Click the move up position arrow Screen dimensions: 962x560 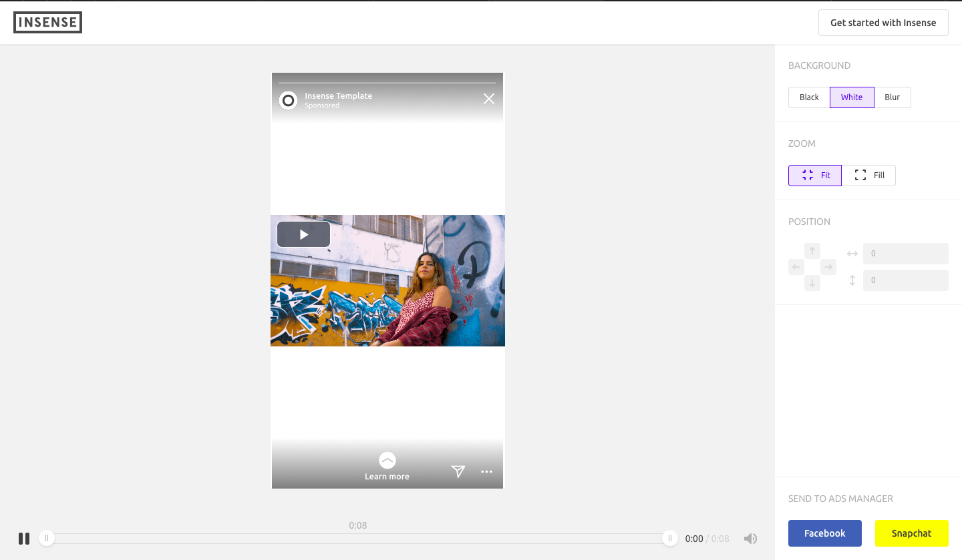(812, 251)
